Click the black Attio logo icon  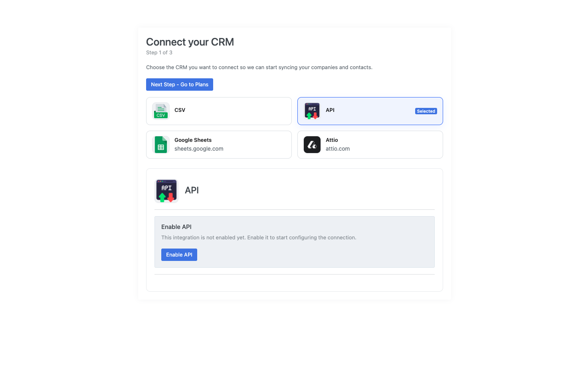(312, 145)
